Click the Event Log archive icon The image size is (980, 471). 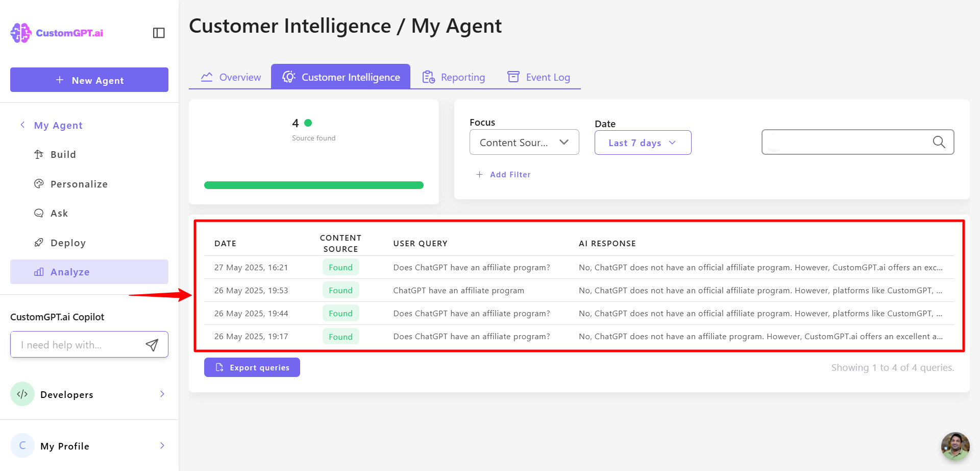(513, 77)
